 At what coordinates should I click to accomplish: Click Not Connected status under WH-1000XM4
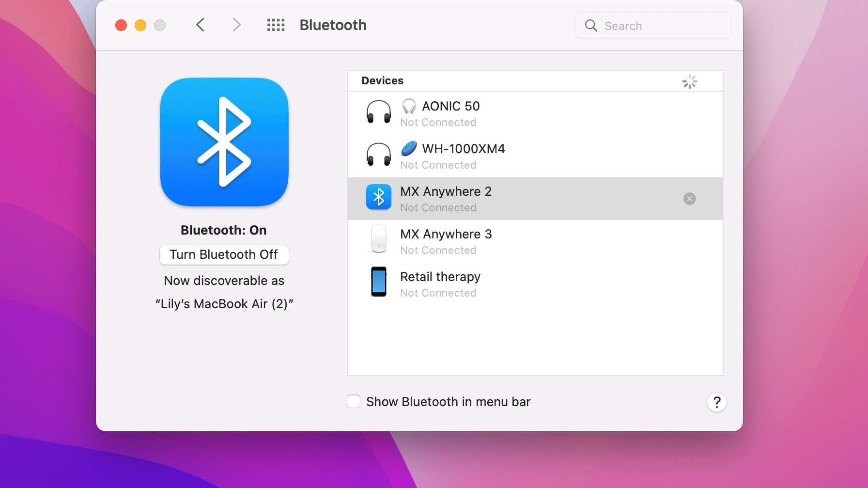(438, 165)
